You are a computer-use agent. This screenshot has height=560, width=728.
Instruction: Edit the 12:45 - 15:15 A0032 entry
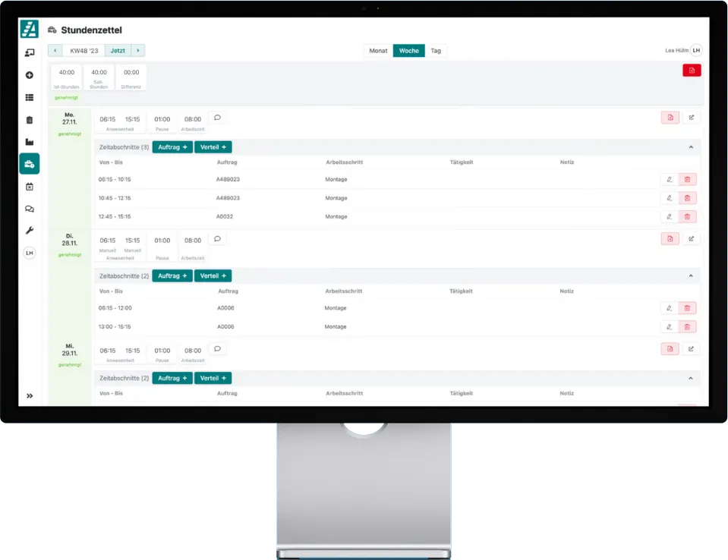coord(669,216)
